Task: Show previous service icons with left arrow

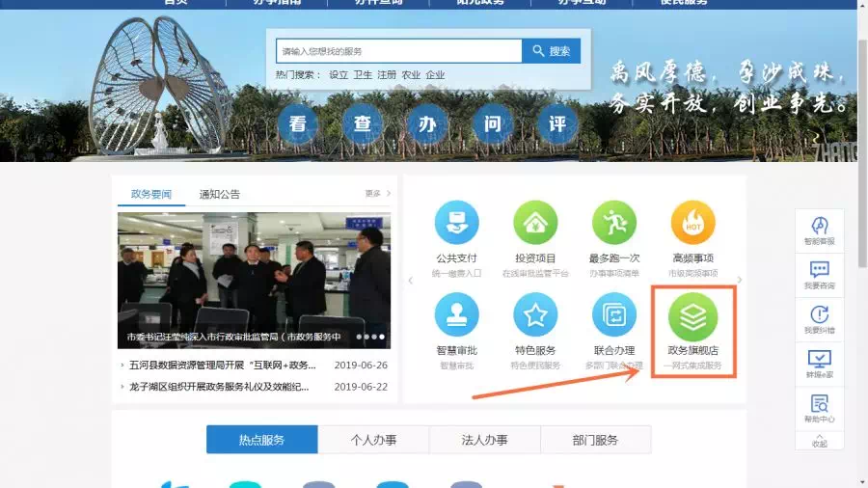Action: [410, 281]
